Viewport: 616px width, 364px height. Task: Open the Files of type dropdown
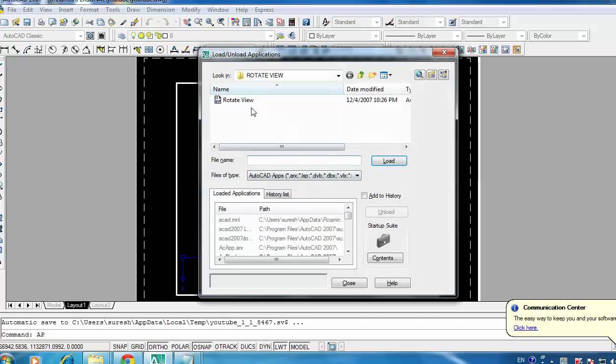357,175
